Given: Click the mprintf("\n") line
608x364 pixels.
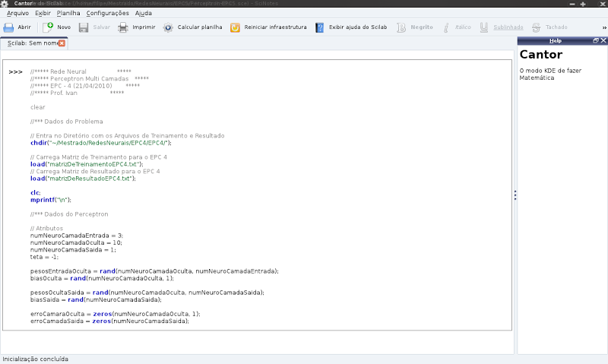Looking at the screenshot, I should [51, 200].
